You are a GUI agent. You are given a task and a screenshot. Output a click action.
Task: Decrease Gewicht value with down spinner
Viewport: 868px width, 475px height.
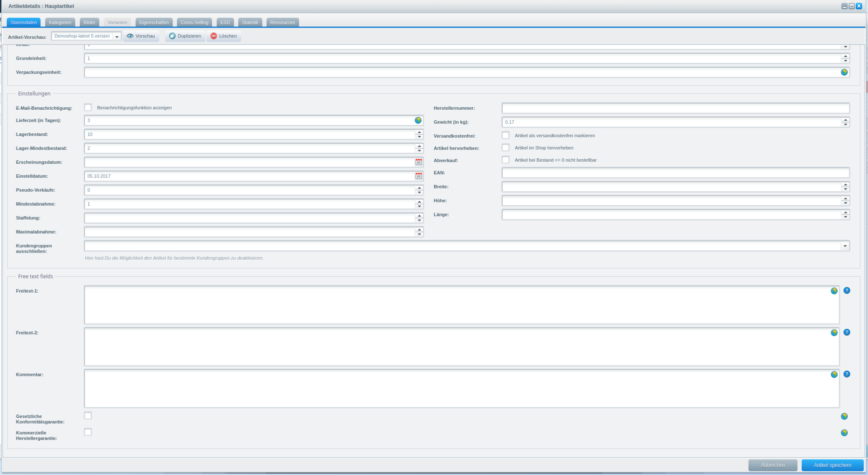[845, 125]
